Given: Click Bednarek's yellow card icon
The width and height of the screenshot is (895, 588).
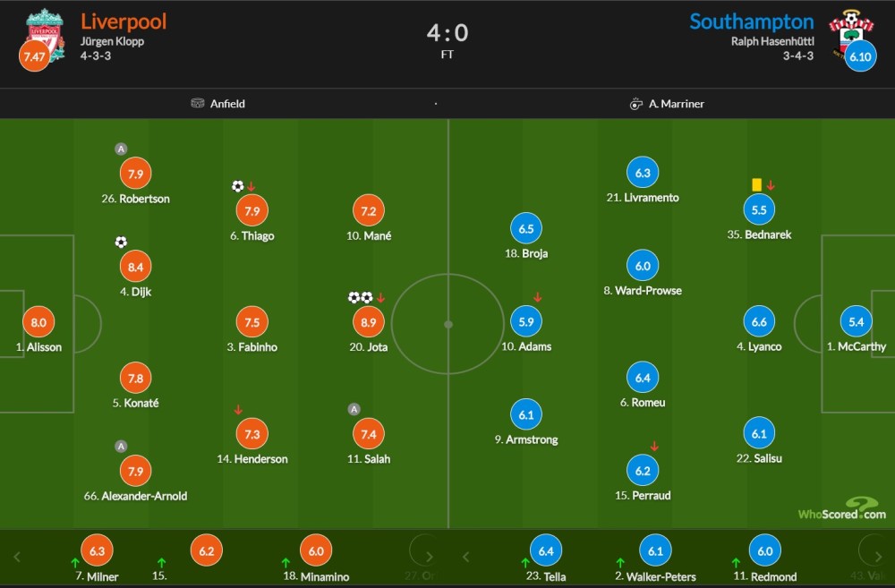Looking at the screenshot, I should point(756,185).
